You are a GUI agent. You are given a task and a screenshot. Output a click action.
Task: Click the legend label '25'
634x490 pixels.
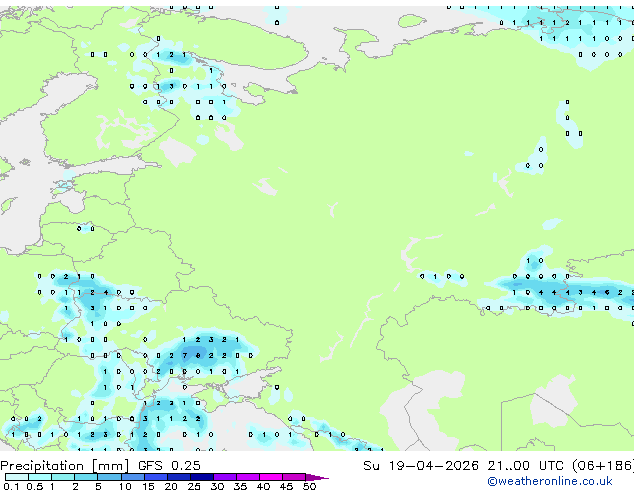194,486
